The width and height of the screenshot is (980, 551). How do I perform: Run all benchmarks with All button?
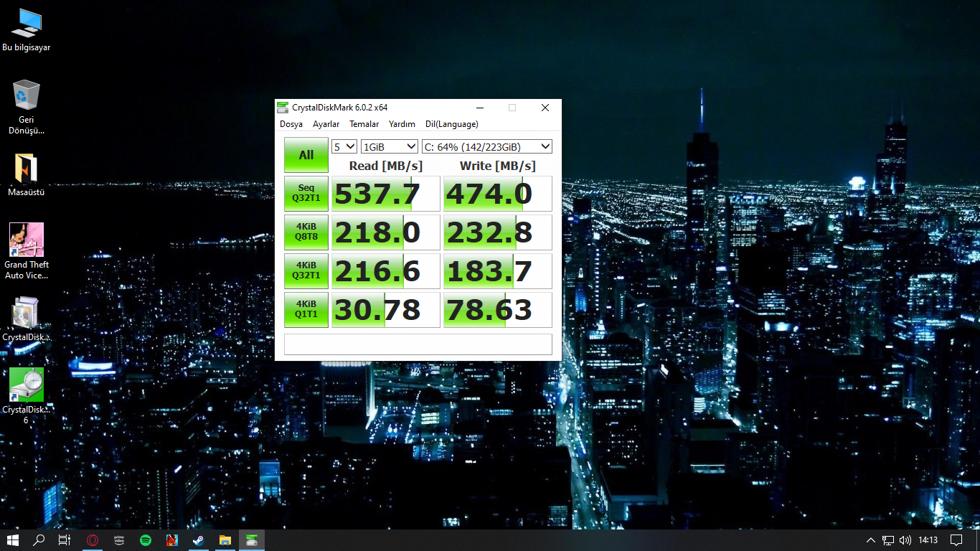click(306, 155)
